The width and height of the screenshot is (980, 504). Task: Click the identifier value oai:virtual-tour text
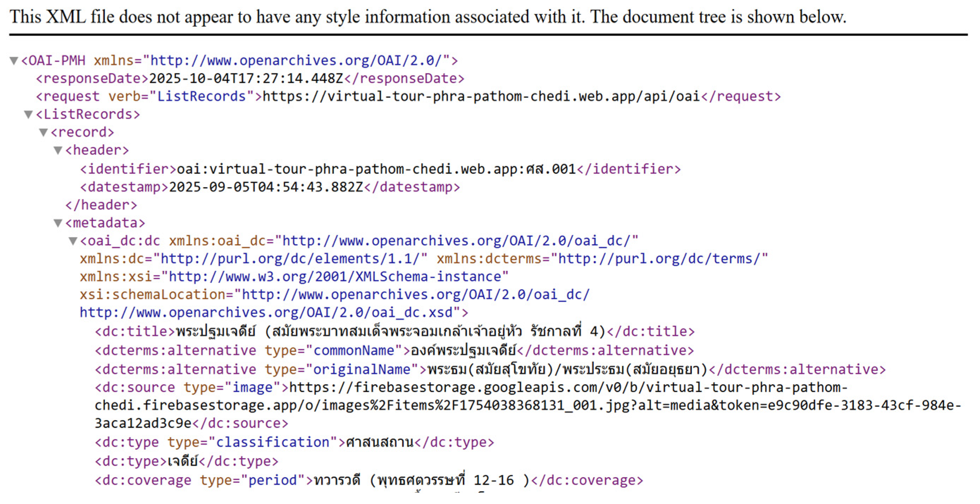pos(376,169)
